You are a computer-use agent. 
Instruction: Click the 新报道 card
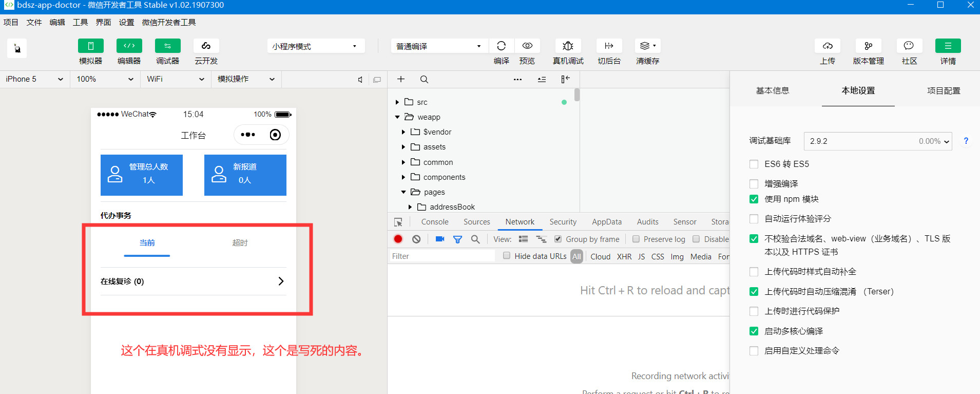coord(245,175)
